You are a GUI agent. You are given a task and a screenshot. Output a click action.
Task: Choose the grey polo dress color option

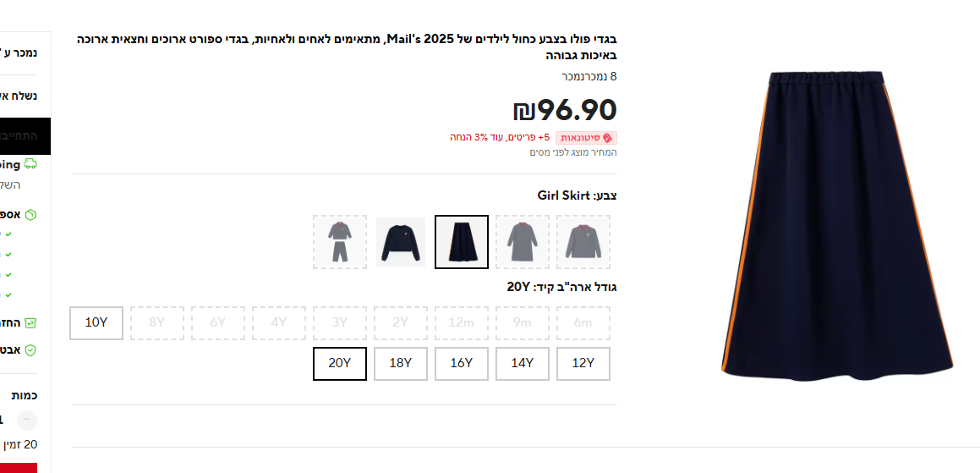522,242
